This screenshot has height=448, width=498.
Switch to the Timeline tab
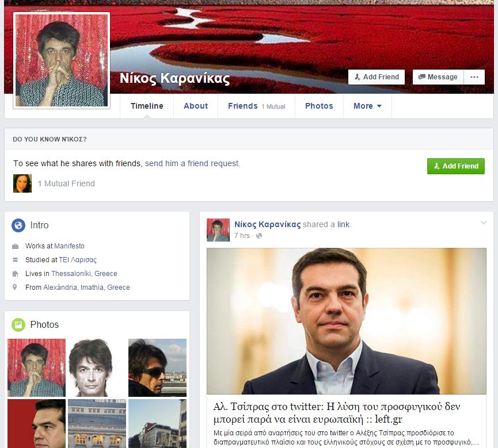(147, 106)
